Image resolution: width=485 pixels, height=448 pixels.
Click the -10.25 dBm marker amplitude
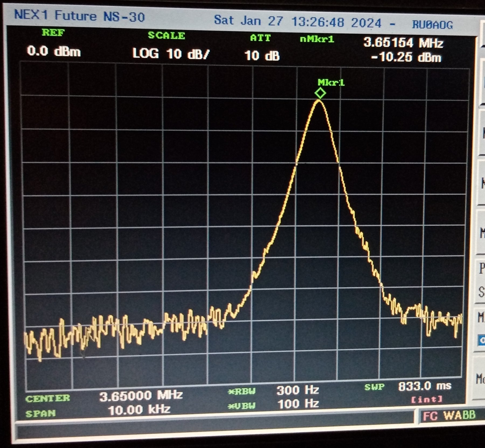click(x=406, y=57)
